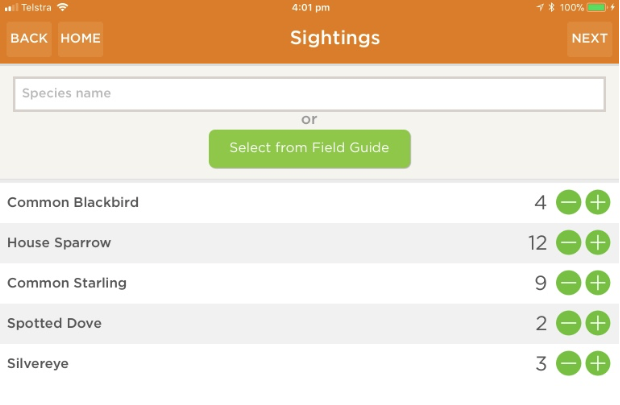Decrement Spotted Dove count
Image resolution: width=620 pixels, height=405 pixels.
568,323
